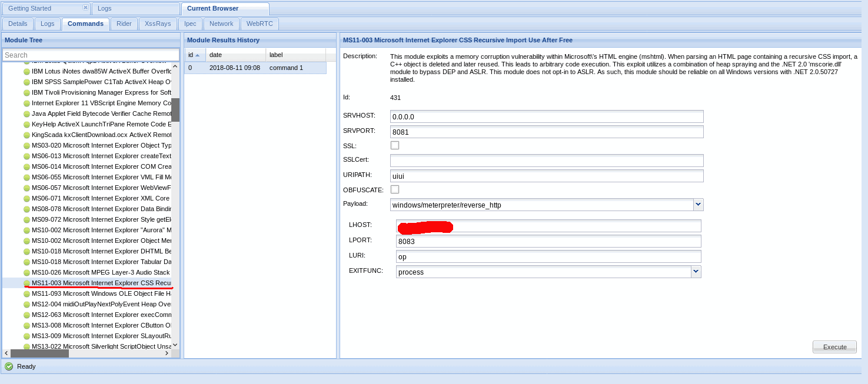
Task: Click green icon beside MS06-057 module
Action: pyautogui.click(x=26, y=188)
